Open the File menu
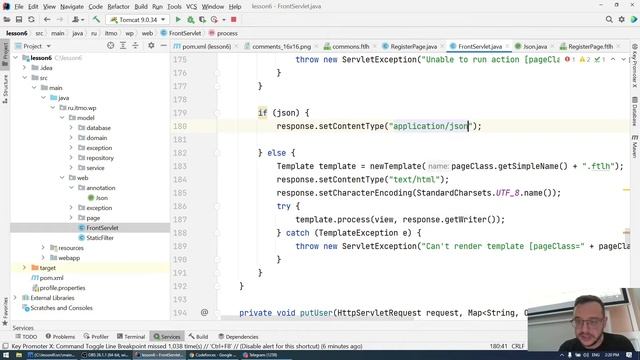The height and width of the screenshot is (360, 640). pyautogui.click(x=19, y=7)
